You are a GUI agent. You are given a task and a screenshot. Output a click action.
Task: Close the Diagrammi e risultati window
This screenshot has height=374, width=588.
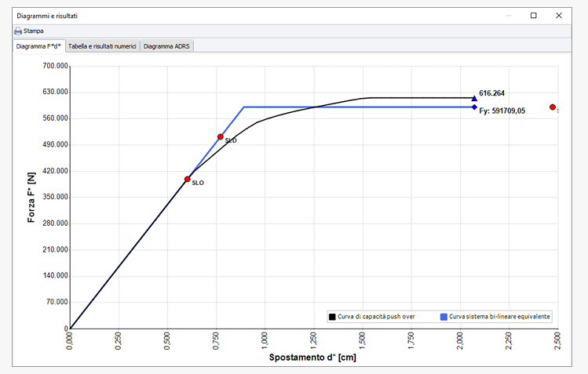pos(559,15)
